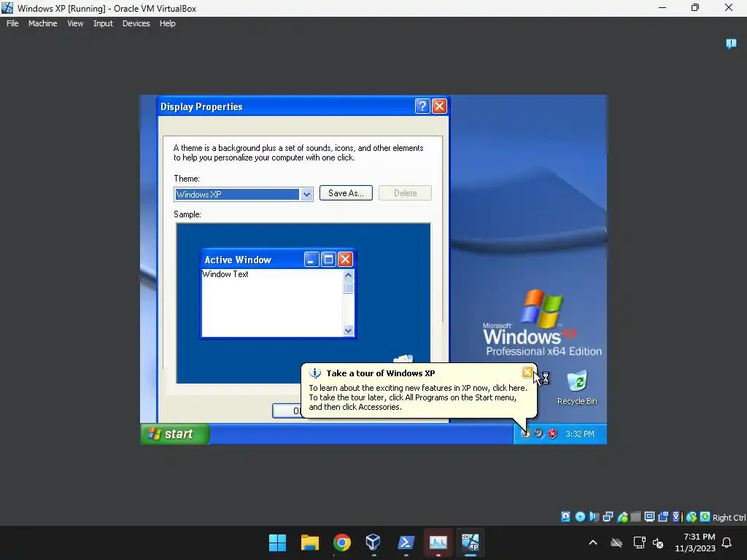Viewport: 747px width, 560px height.
Task: Click the cloud sync tray icon
Action: tap(616, 542)
